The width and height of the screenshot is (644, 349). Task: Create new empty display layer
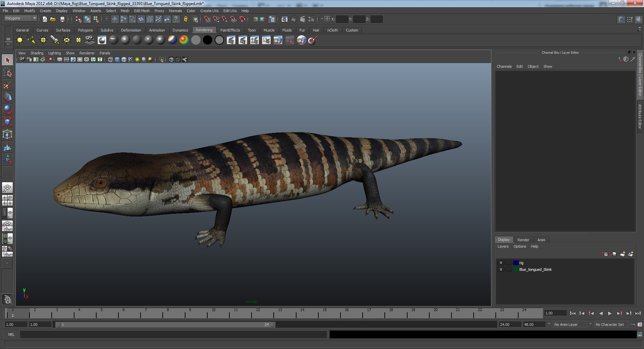coord(622,254)
